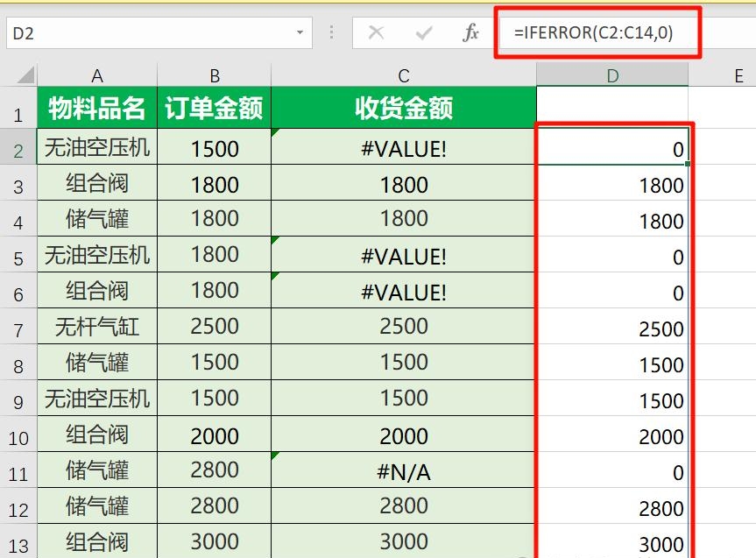
Task: Select column B header
Action: (x=215, y=75)
